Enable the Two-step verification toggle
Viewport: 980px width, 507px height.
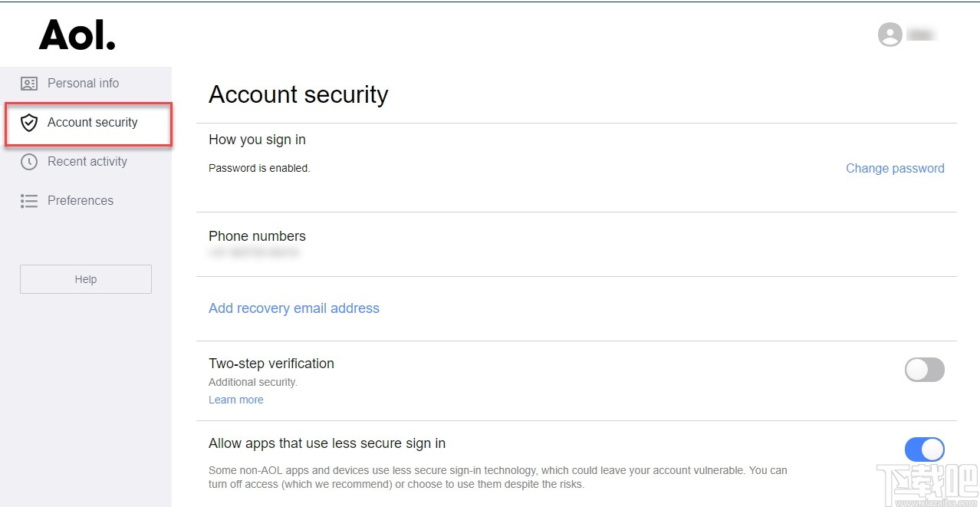(x=924, y=370)
